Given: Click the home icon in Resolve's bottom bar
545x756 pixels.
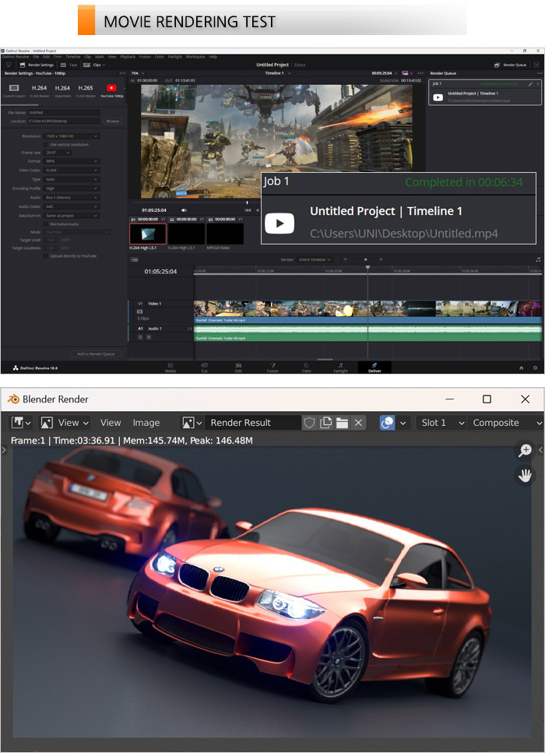Looking at the screenshot, I should [x=521, y=367].
